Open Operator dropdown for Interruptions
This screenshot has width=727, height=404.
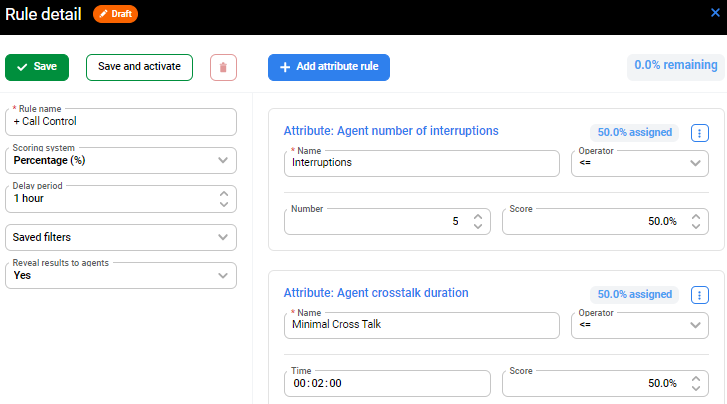click(x=639, y=163)
